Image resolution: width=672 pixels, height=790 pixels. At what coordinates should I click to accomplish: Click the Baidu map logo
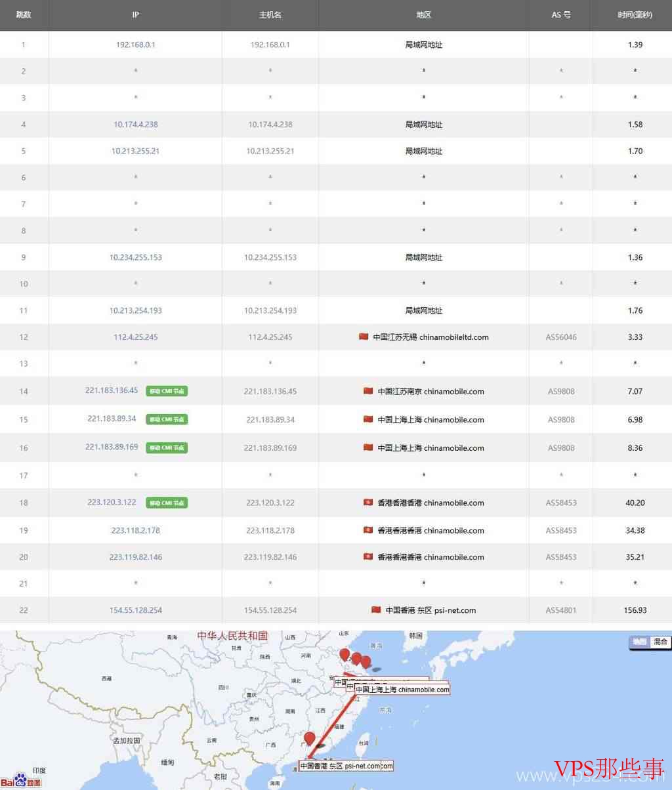pyautogui.click(x=21, y=779)
